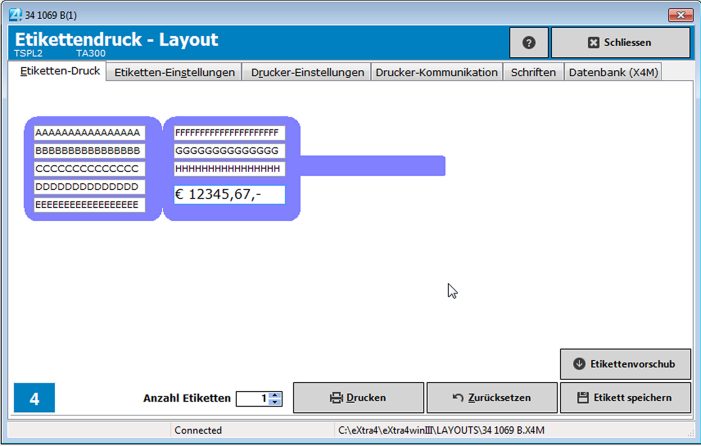Open the Schriften tab
The width and height of the screenshot is (701, 446).
point(533,72)
